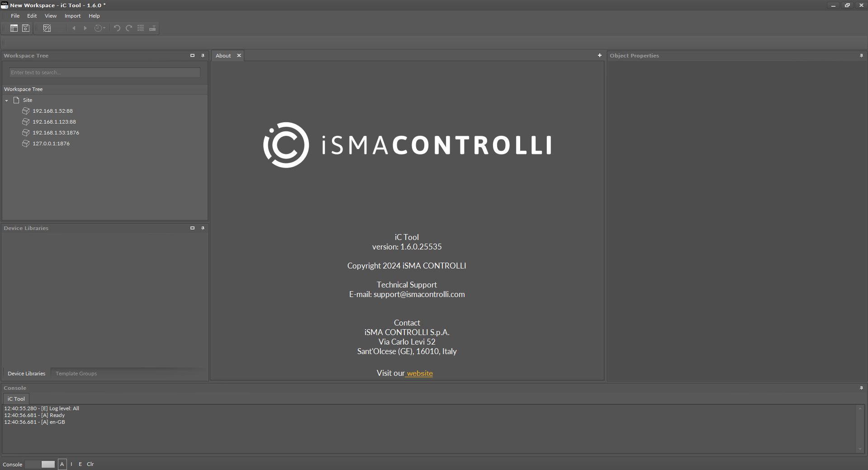Click the undo arrow in toolbar

pyautogui.click(x=117, y=28)
